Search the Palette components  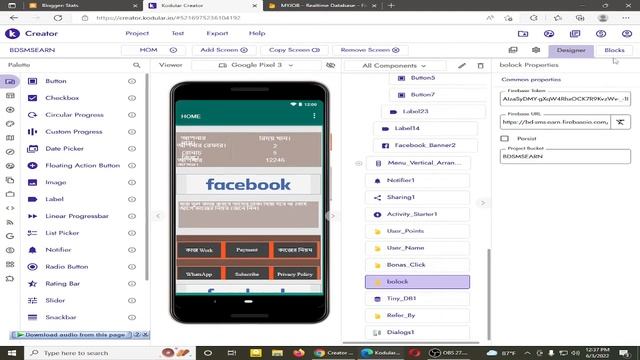(x=137, y=65)
